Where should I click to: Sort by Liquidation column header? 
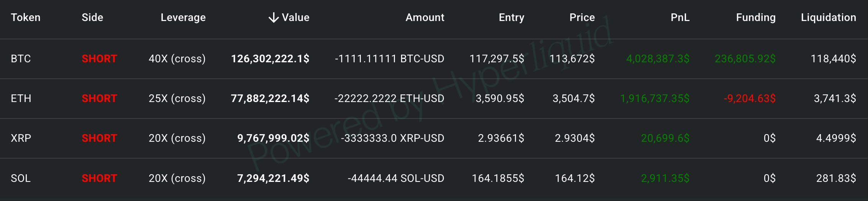pyautogui.click(x=829, y=18)
